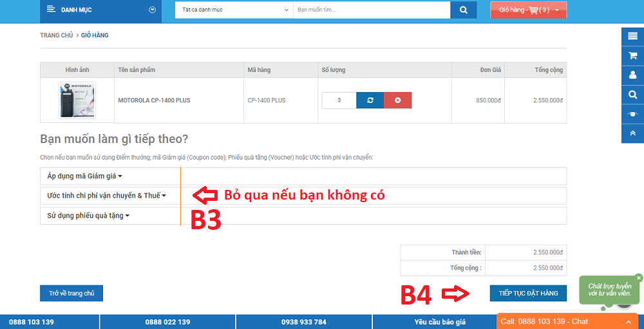Open the sidebar list menu icon
Image resolution: width=644 pixels, height=329 pixels.
tap(632, 36)
